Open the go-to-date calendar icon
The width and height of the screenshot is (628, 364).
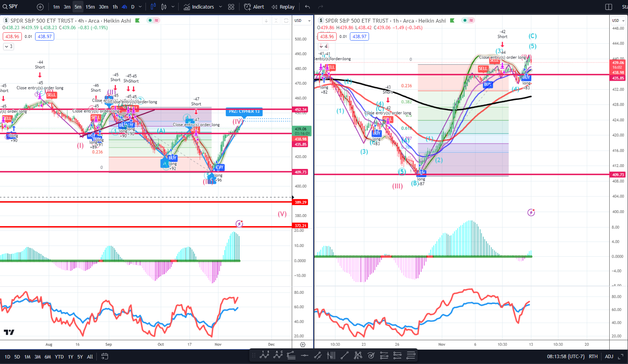pyautogui.click(x=105, y=356)
